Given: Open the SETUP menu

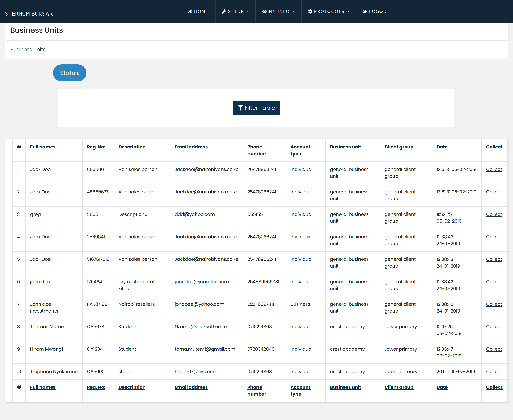Looking at the screenshot, I should [x=235, y=11].
